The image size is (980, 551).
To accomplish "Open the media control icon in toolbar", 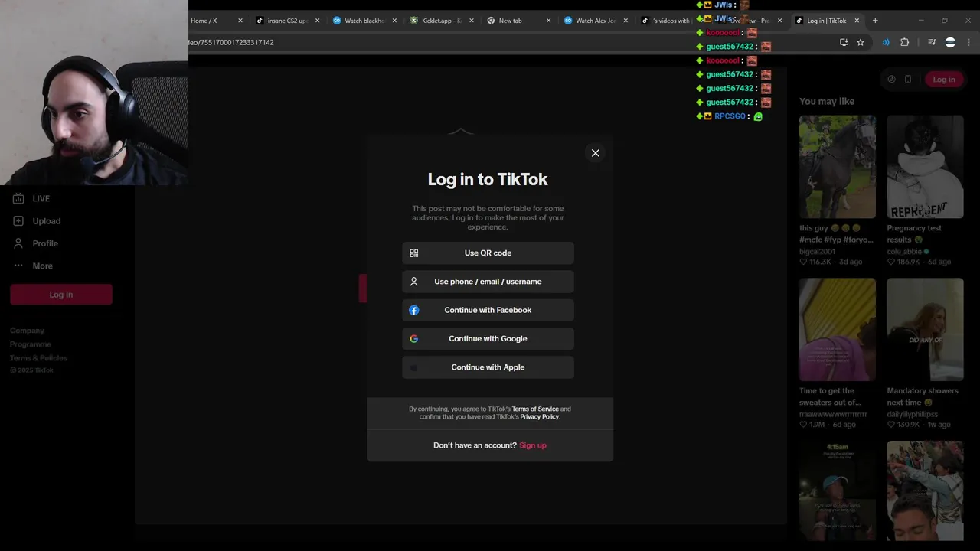I will (932, 43).
